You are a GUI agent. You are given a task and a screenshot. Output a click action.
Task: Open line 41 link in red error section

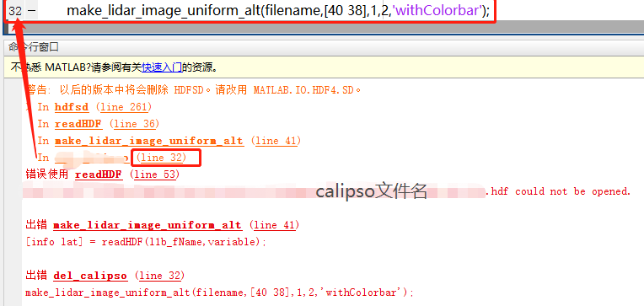tap(274, 225)
